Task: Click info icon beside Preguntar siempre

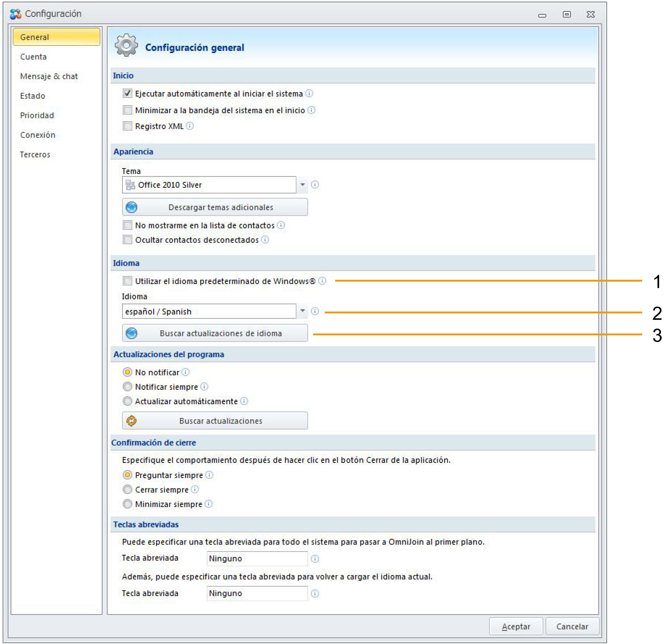Action: click(x=209, y=475)
